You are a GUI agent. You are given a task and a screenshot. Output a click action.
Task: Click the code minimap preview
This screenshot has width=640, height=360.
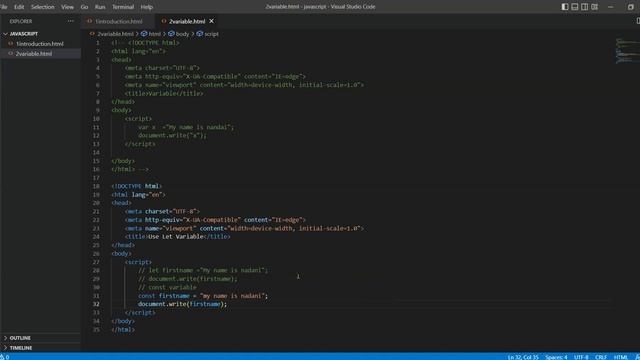(627, 51)
